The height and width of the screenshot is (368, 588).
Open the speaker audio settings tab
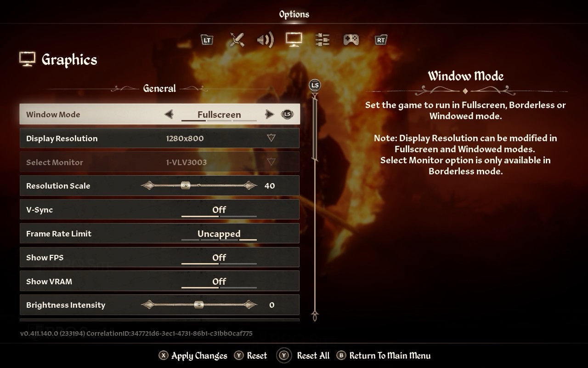click(265, 40)
